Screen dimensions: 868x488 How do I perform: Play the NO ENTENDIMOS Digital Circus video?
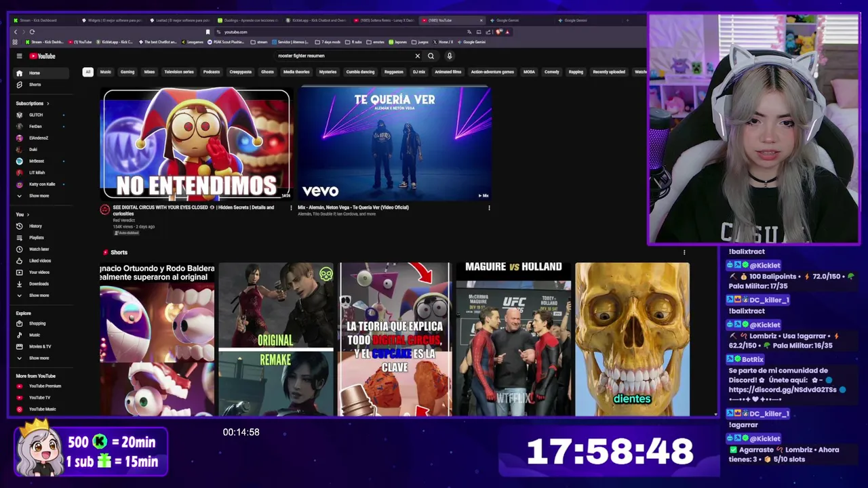click(197, 144)
